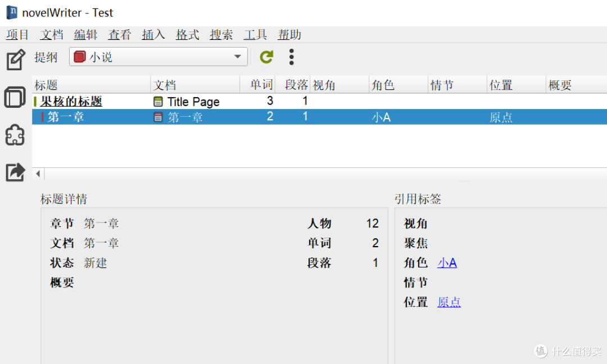Click the 情节 column header
The height and width of the screenshot is (364, 607).
tap(457, 85)
